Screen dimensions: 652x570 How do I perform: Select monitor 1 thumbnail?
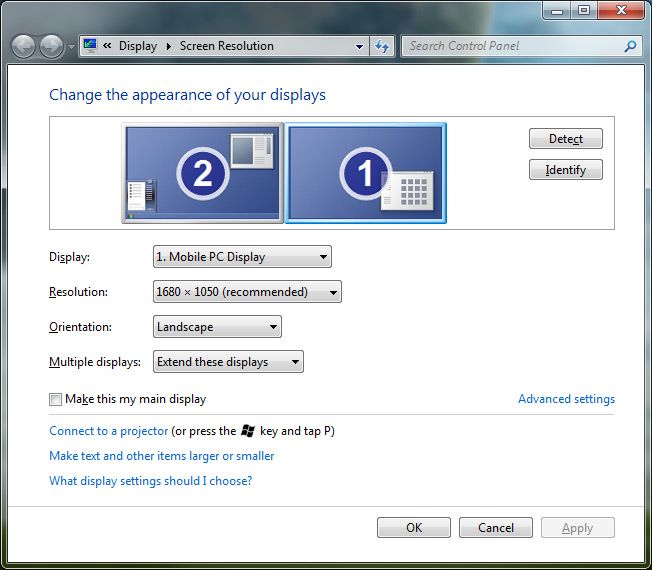tap(366, 173)
